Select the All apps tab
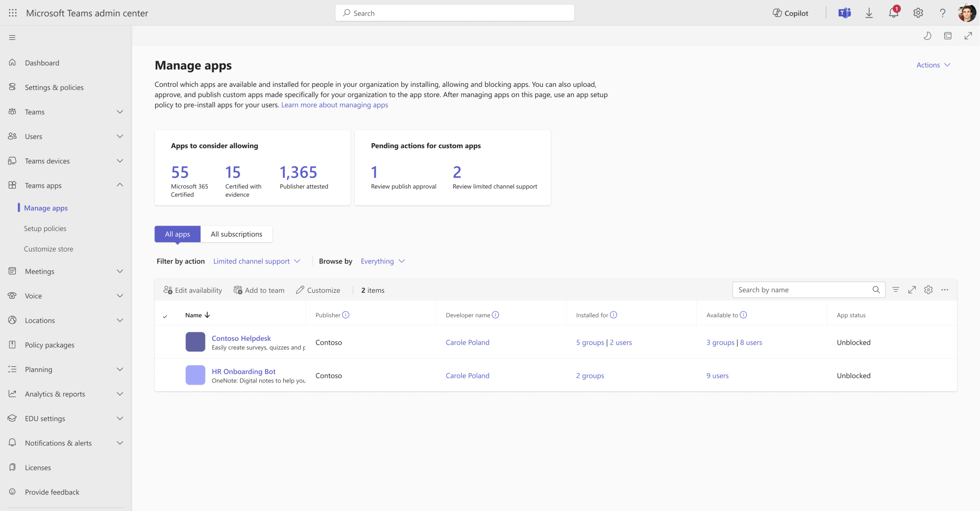This screenshot has width=980, height=511. coord(177,234)
